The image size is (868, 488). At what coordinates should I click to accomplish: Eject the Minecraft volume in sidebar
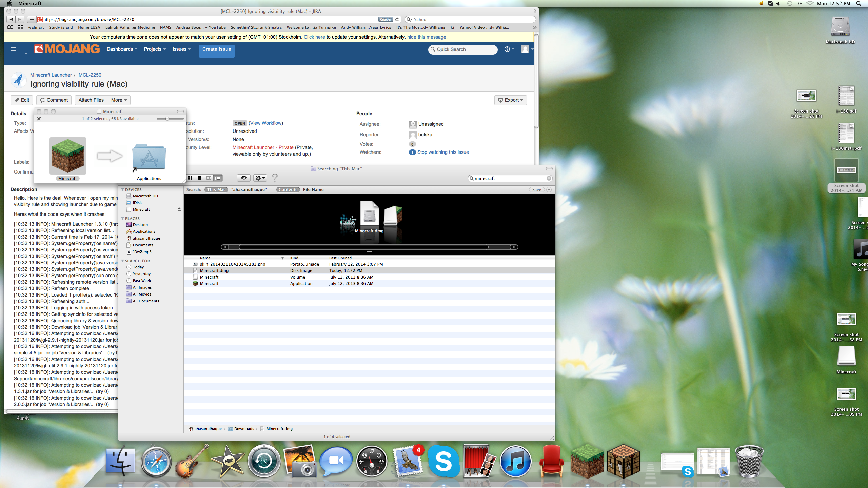pyautogui.click(x=179, y=209)
